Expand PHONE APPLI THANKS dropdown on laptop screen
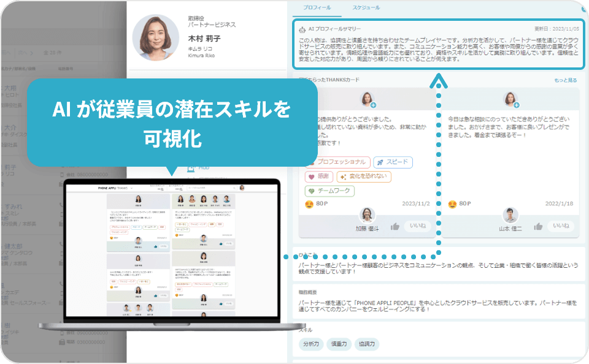 pyautogui.click(x=132, y=188)
